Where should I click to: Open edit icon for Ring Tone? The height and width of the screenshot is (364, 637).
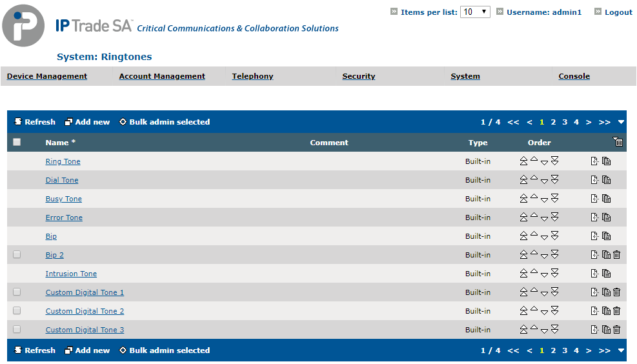coord(595,161)
